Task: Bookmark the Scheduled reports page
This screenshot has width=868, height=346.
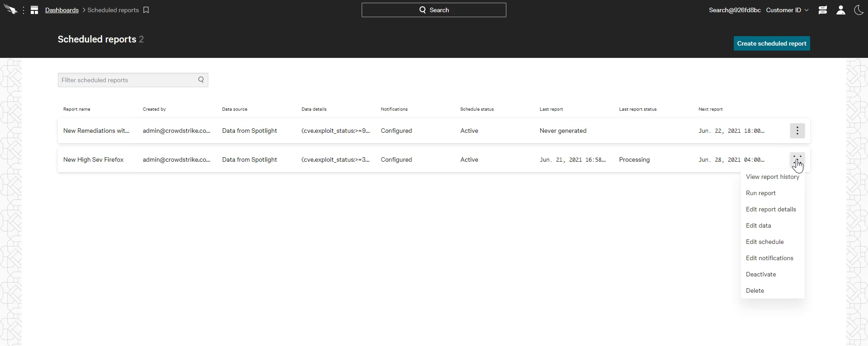Action: 146,10
